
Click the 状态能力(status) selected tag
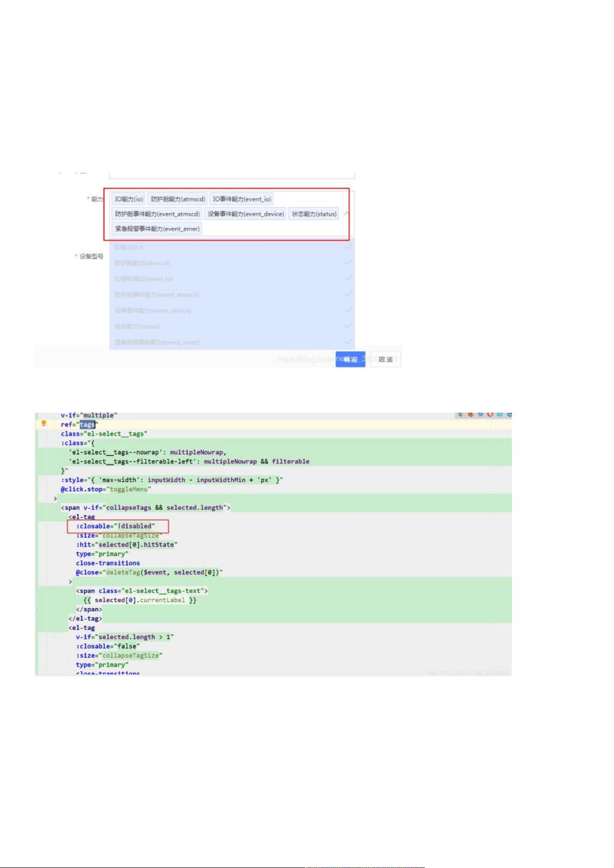[314, 214]
